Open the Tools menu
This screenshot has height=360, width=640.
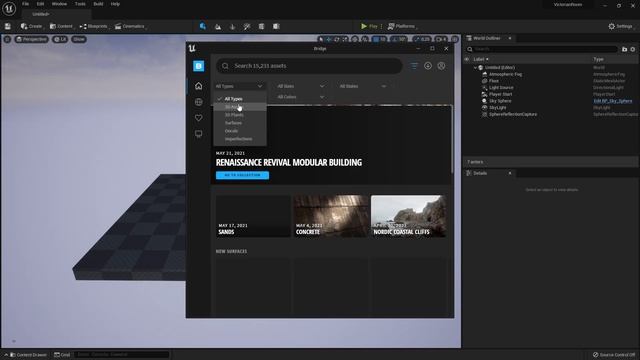pos(80,4)
